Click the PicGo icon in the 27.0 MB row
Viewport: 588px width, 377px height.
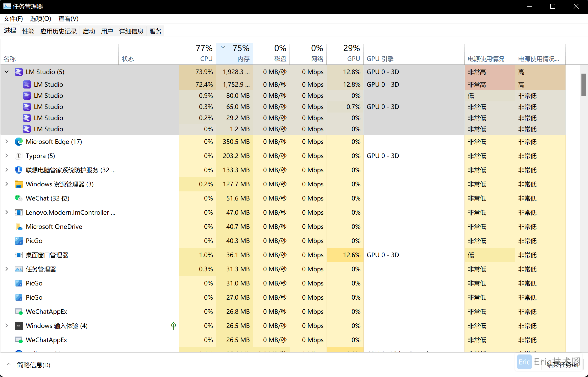pyautogui.click(x=19, y=297)
